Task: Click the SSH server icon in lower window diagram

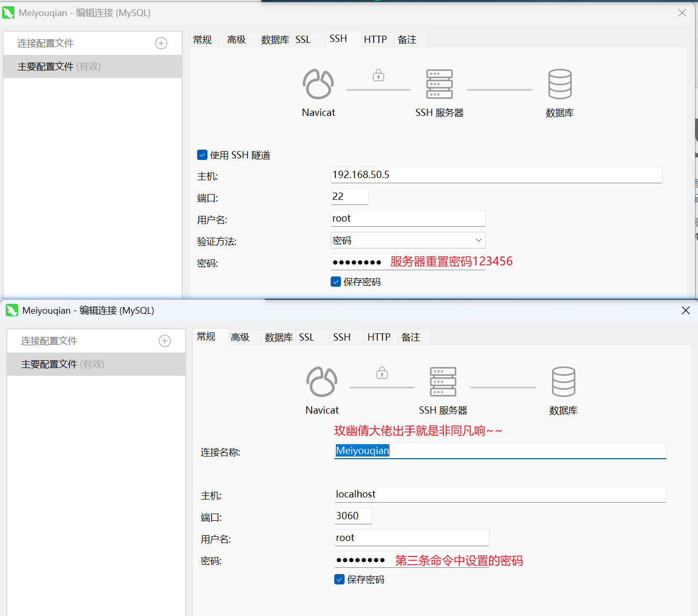Action: click(443, 382)
